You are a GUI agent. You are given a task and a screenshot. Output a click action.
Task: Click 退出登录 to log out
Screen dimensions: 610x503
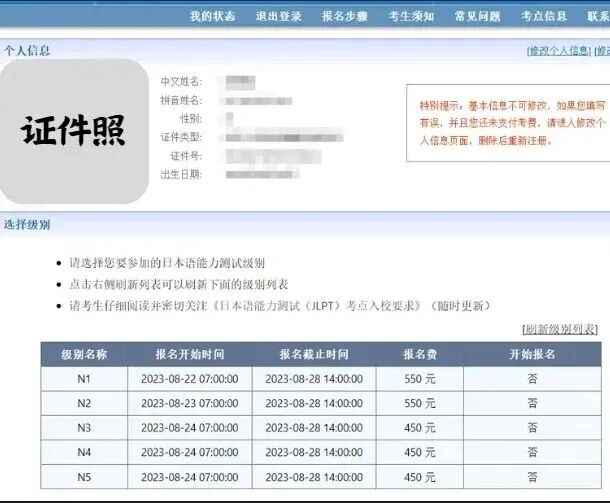click(x=278, y=17)
